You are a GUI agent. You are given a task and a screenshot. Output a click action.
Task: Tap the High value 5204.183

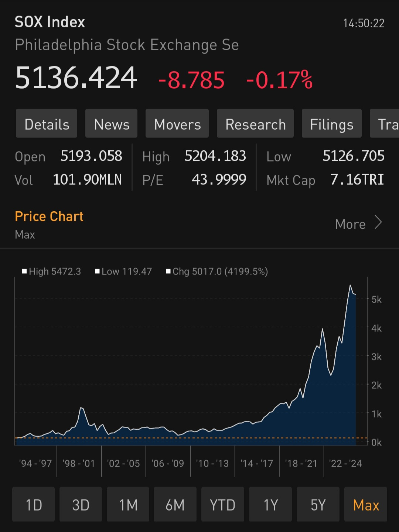215,156
